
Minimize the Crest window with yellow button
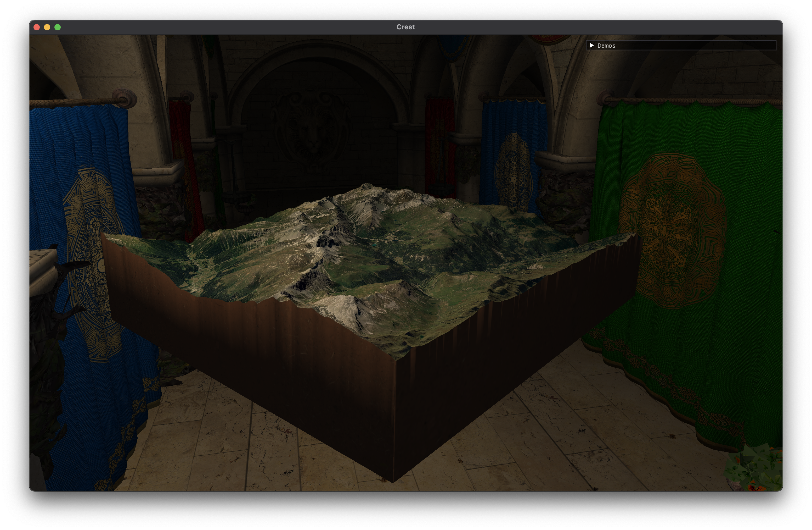click(x=47, y=27)
